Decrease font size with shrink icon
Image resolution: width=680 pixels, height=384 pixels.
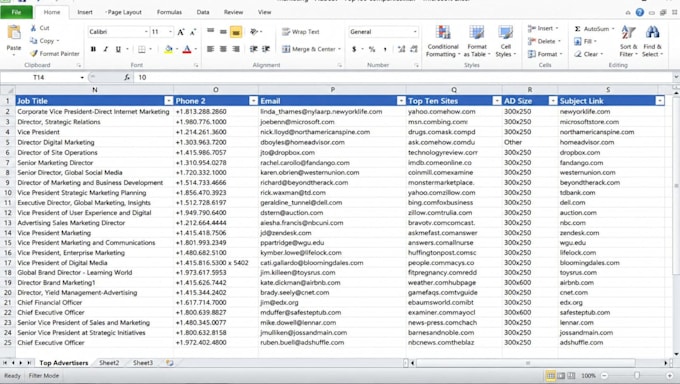point(193,32)
